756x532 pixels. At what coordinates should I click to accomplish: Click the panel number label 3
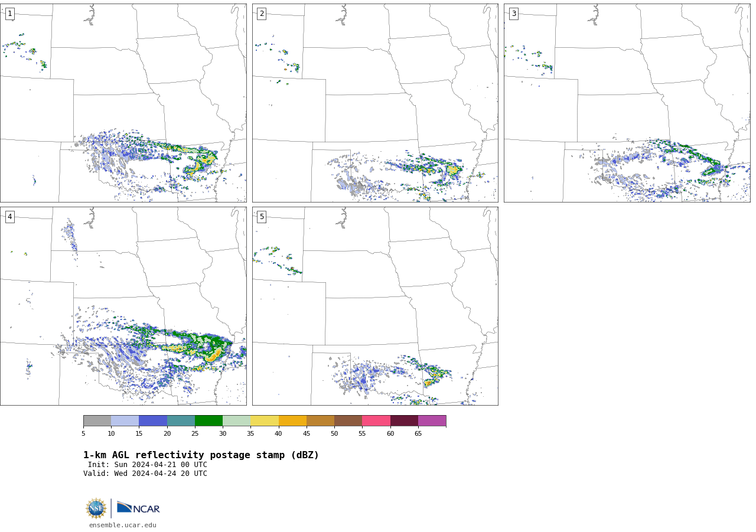tap(513, 14)
